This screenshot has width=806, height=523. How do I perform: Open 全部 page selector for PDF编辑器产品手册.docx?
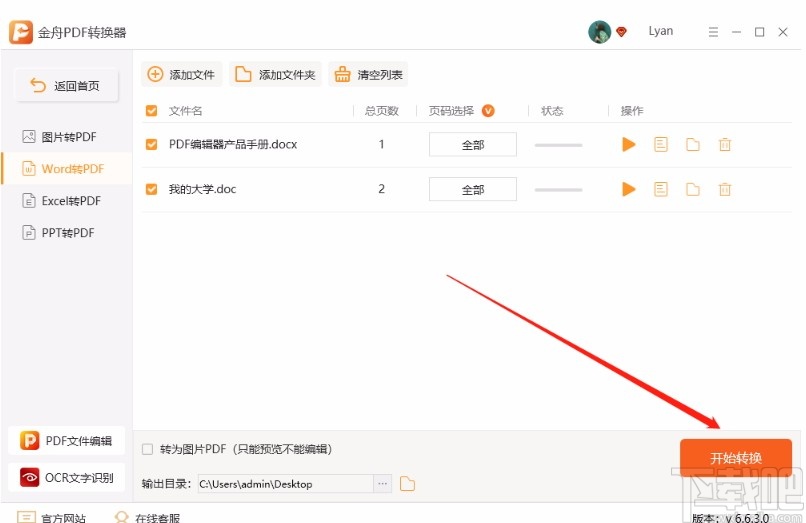tap(472, 145)
